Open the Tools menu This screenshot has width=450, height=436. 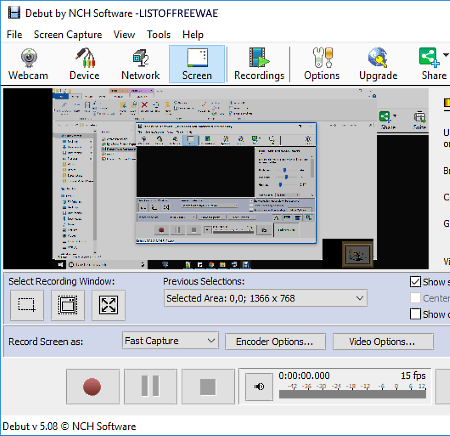tap(159, 35)
